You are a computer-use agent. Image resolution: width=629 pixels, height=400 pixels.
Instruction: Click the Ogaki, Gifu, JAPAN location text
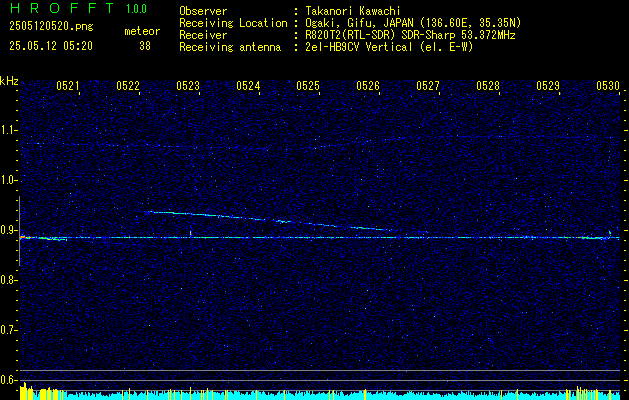413,23
